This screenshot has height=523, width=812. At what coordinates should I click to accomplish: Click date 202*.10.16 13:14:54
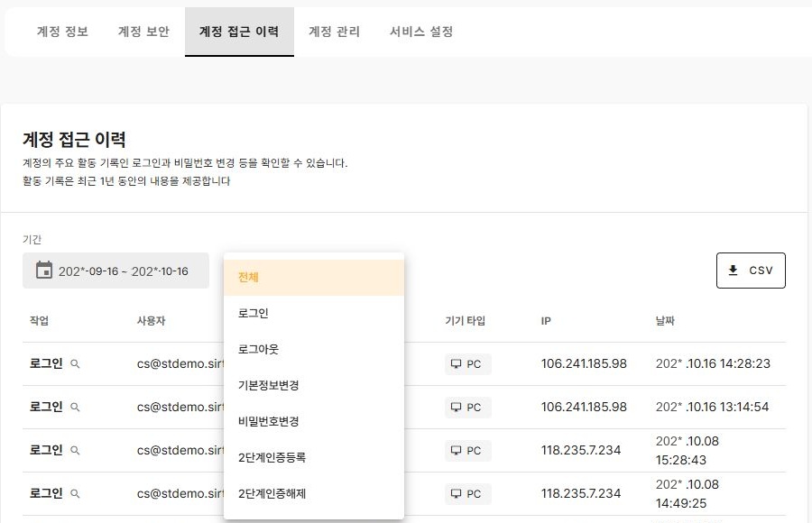[x=712, y=407]
